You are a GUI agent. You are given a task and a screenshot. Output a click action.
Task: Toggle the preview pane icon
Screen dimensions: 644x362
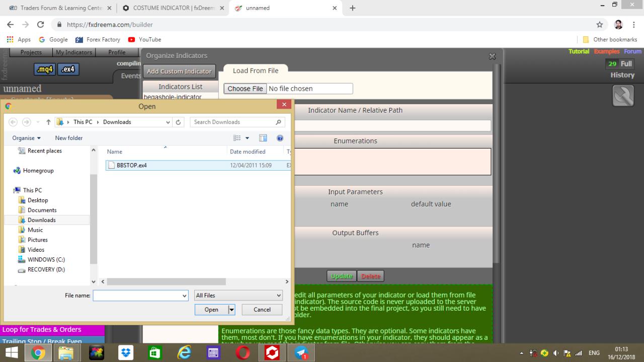(263, 138)
